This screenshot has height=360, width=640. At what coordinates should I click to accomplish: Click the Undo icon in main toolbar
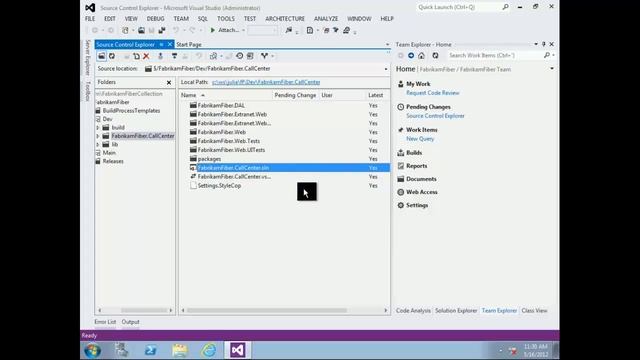point(176,30)
